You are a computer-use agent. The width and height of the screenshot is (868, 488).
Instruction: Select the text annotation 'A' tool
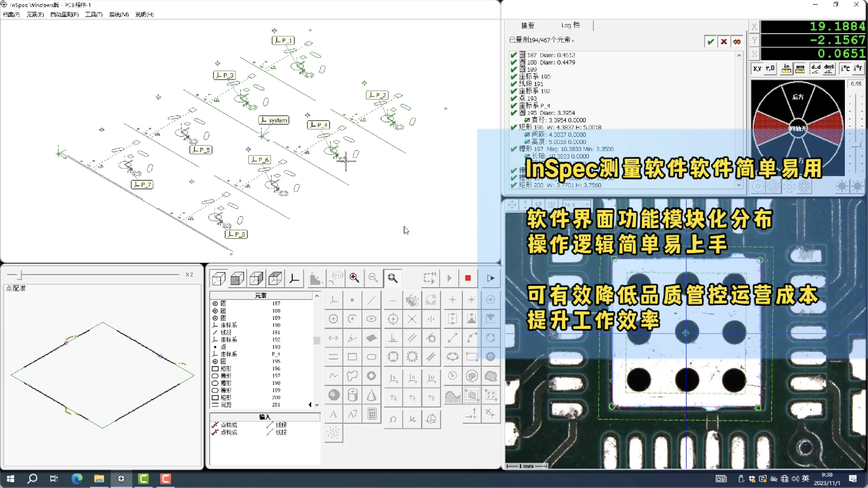pyautogui.click(x=333, y=414)
